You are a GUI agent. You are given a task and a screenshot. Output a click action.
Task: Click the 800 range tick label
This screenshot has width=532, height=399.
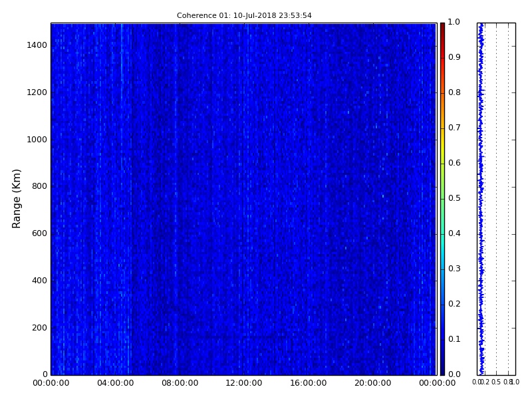point(39,186)
